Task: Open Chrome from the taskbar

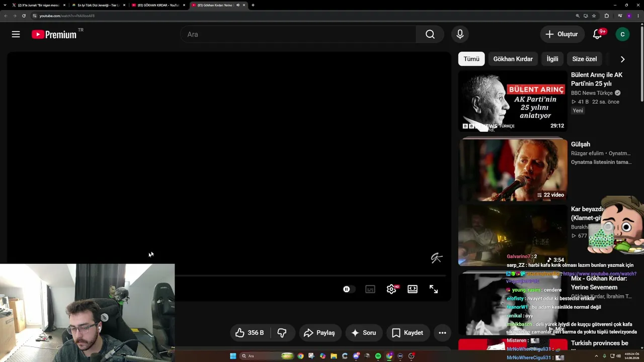Action: click(300, 356)
